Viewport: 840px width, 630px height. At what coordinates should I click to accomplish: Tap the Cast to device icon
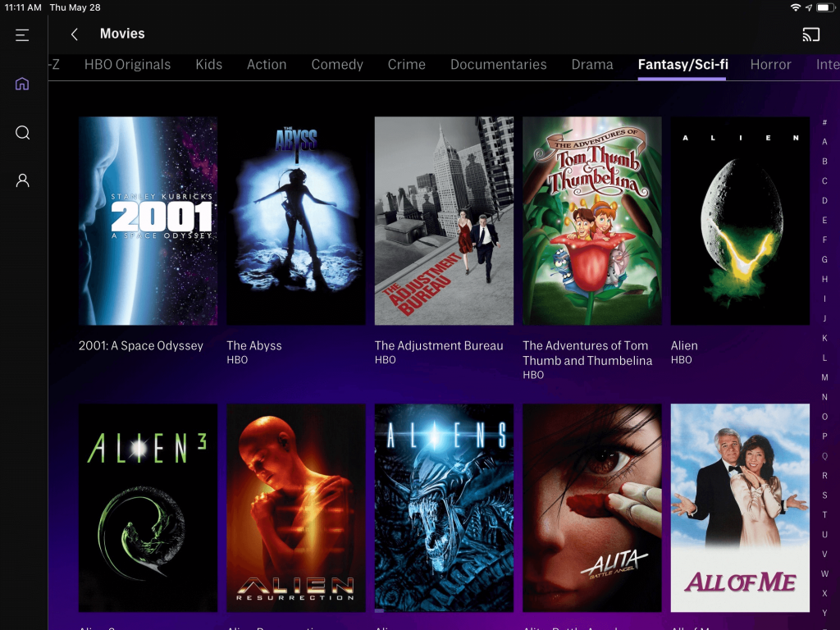click(x=811, y=34)
